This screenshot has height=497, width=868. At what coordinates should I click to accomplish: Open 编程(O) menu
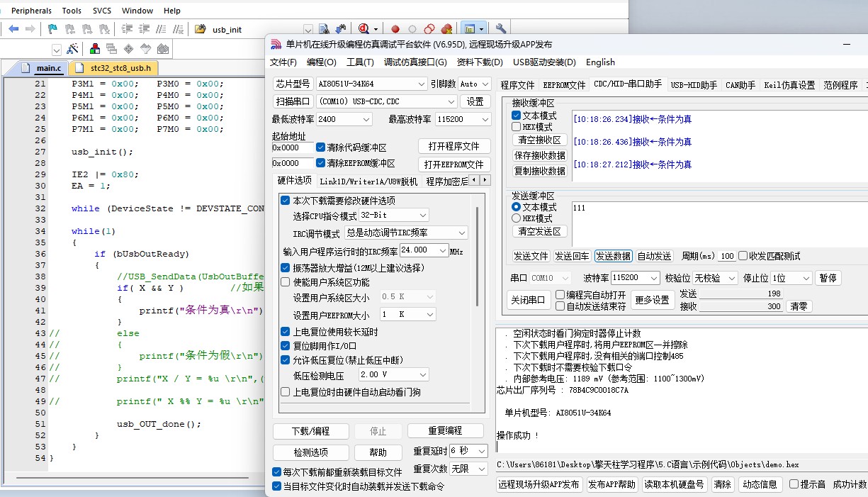321,62
